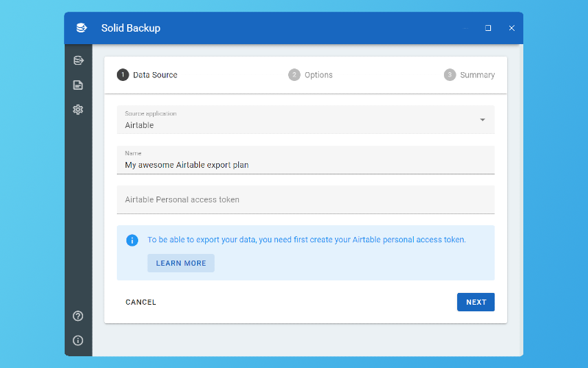
Task: Click the info message about personal access token
Action: tap(306, 240)
